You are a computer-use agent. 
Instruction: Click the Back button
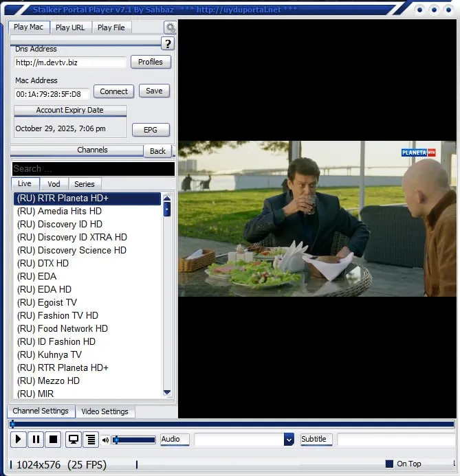[157, 151]
